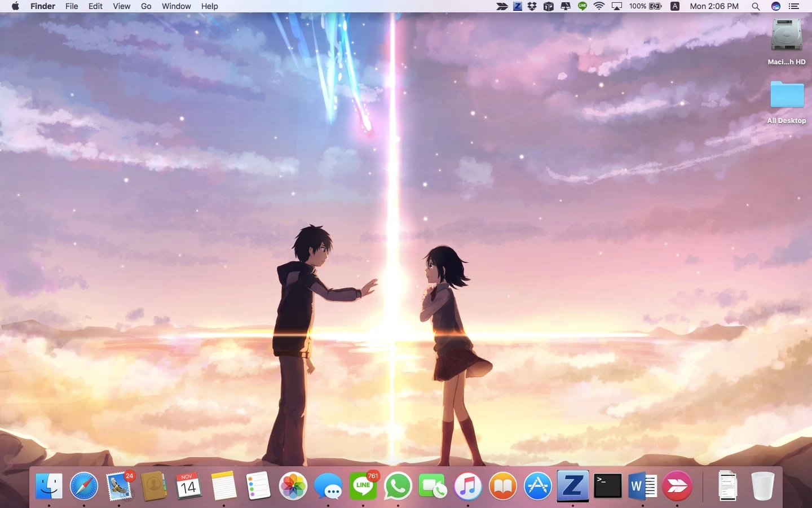Open the View menu
The image size is (812, 508).
pyautogui.click(x=122, y=6)
